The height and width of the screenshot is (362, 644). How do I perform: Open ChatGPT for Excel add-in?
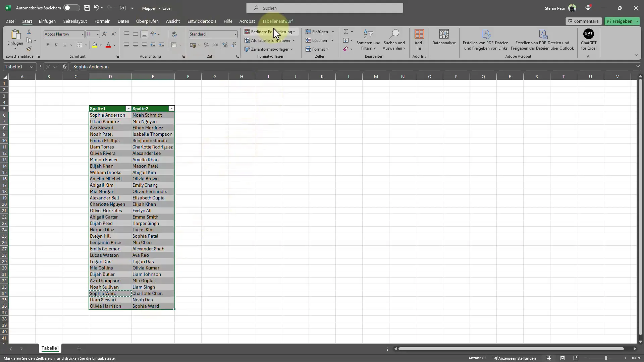coord(589,40)
